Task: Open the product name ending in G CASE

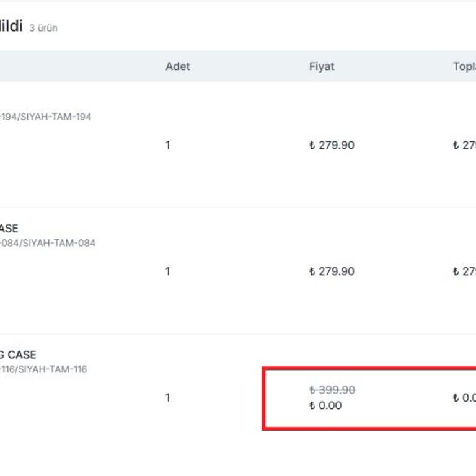Action: coord(18,355)
